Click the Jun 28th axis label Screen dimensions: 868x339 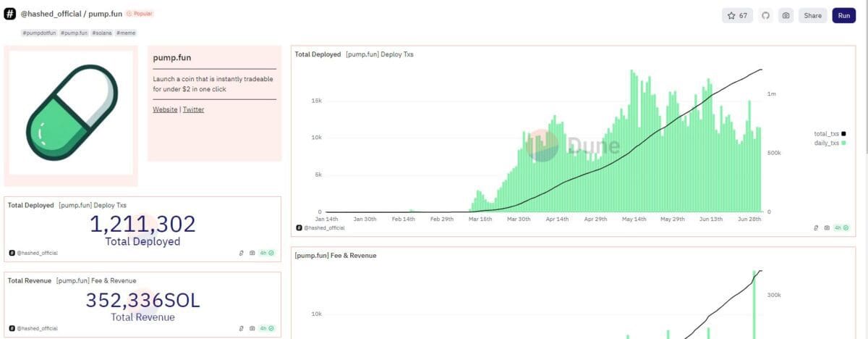click(x=751, y=218)
